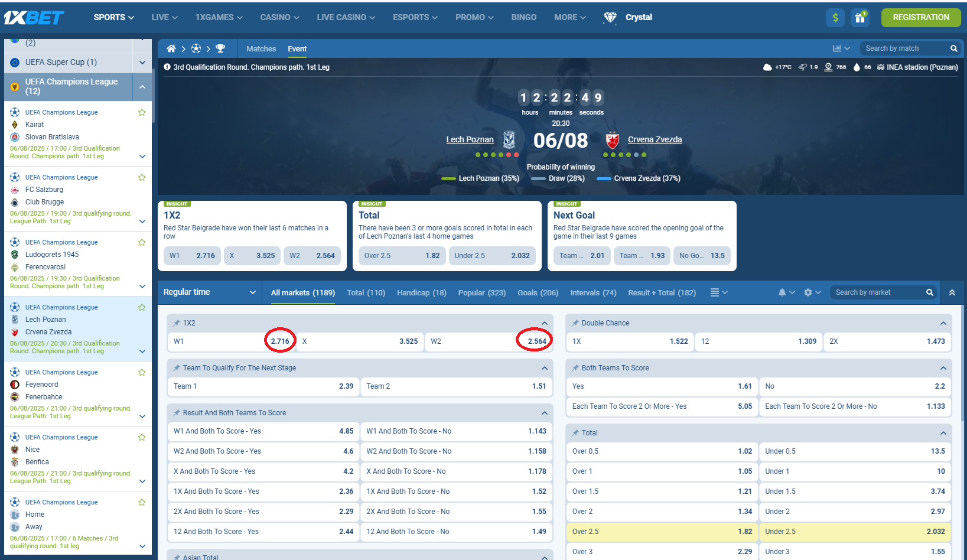Open the dollar deposit icon
967x560 pixels.
coord(835,18)
